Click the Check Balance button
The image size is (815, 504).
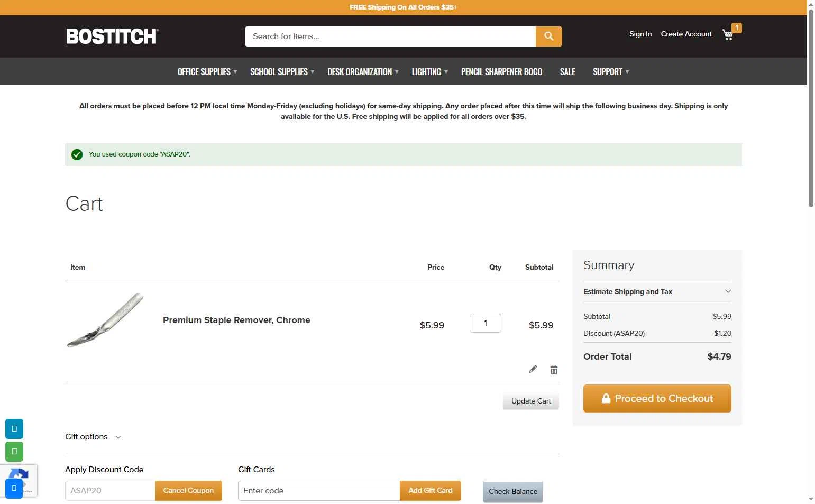(512, 491)
